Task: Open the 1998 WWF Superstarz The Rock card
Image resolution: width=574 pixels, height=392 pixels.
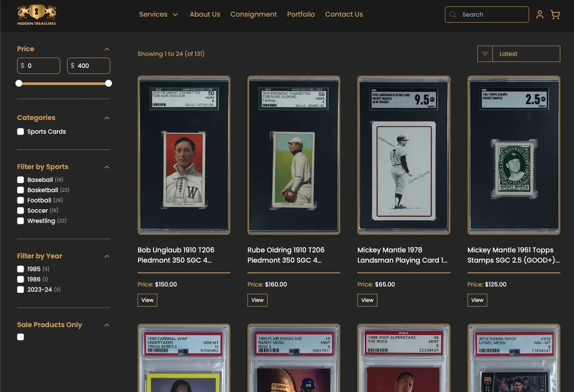Action: (x=404, y=358)
